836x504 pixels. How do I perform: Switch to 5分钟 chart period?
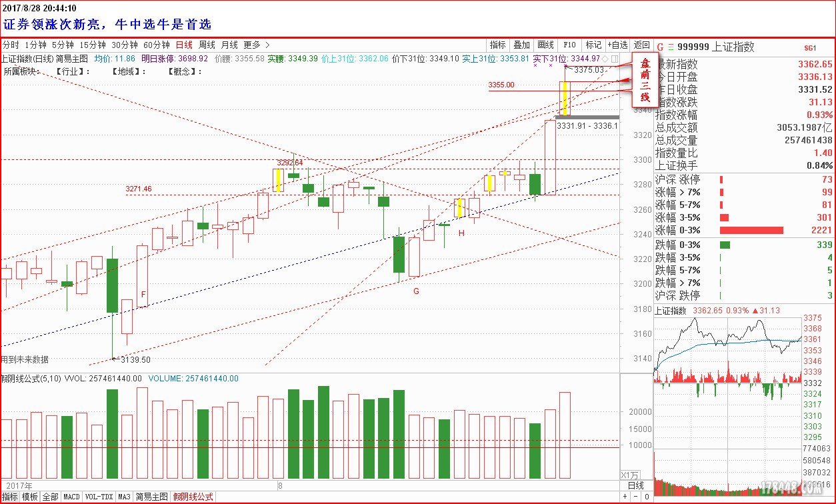(62, 45)
